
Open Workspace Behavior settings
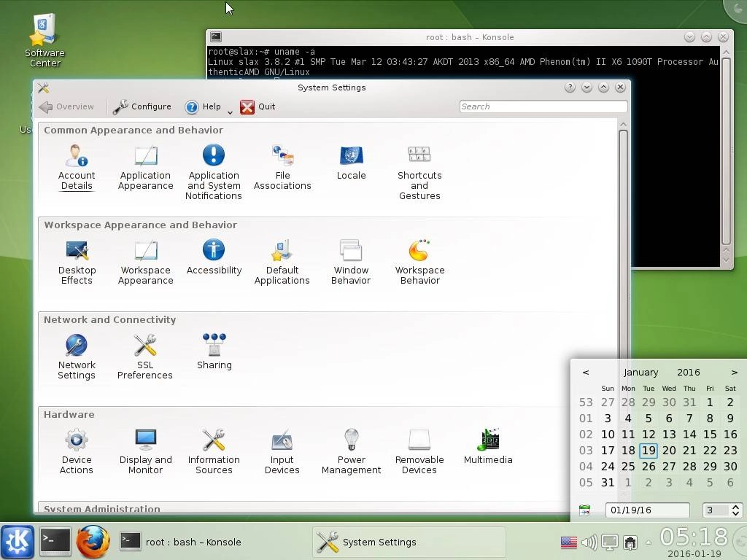pyautogui.click(x=419, y=262)
